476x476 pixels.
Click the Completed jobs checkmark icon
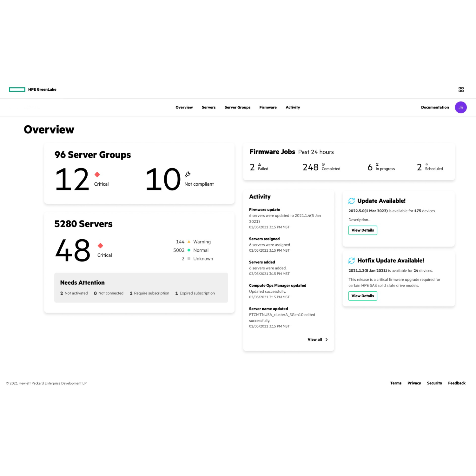click(323, 164)
